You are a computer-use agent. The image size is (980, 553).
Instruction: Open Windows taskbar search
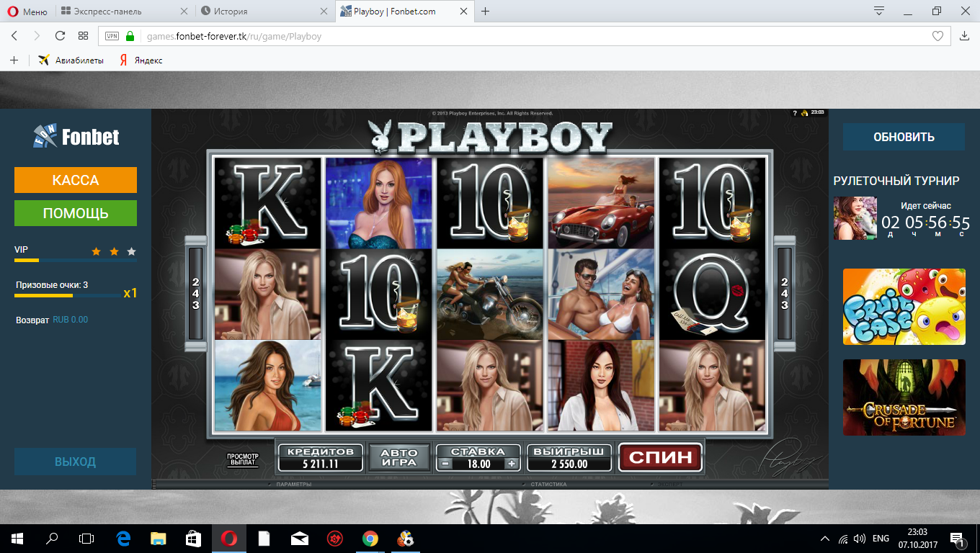coord(52,538)
